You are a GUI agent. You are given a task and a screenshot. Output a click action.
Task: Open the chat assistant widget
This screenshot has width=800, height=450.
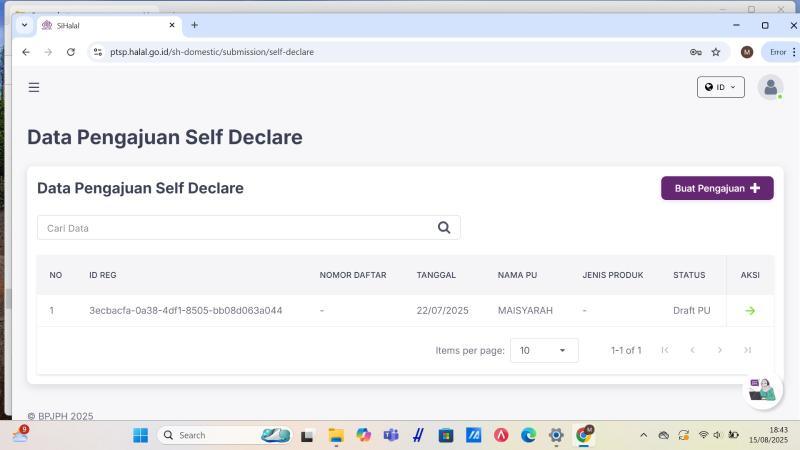[762, 390]
